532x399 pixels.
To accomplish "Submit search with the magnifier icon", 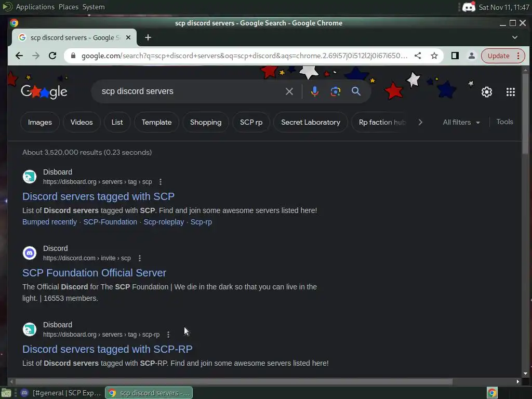I will [x=356, y=91].
